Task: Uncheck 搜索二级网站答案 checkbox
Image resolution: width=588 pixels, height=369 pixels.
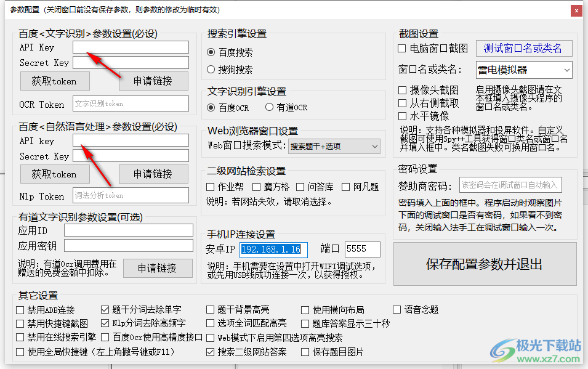Action: tap(211, 352)
